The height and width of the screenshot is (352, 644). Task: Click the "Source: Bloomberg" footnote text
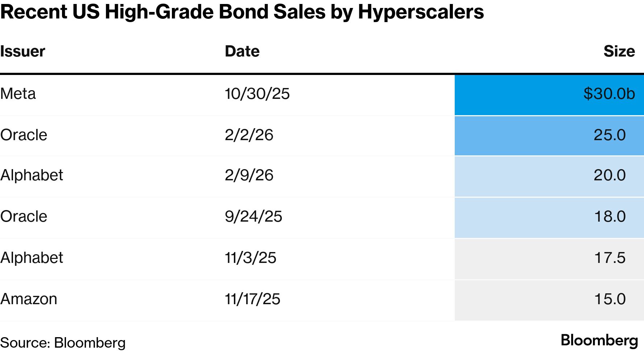[63, 343]
